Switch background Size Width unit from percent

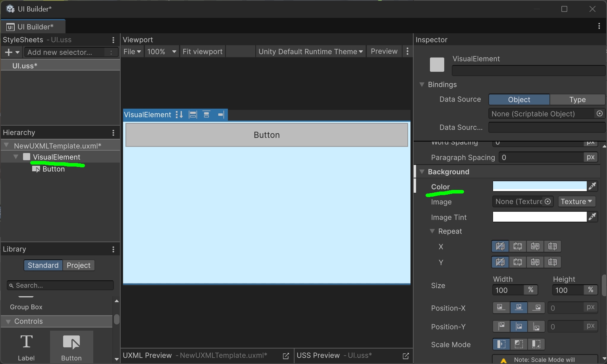(531, 290)
